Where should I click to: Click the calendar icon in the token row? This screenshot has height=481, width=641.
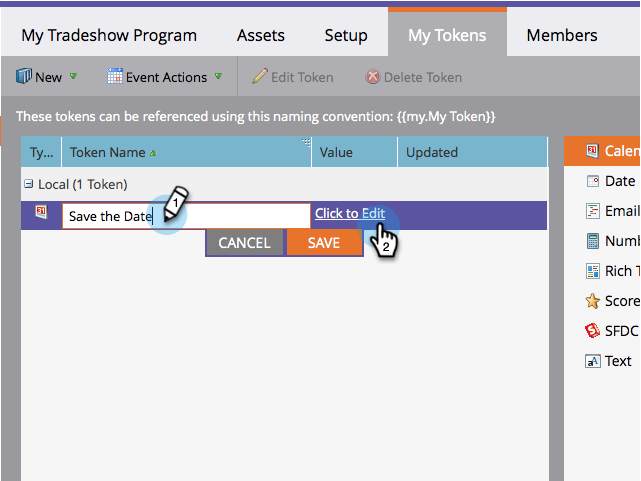41,212
